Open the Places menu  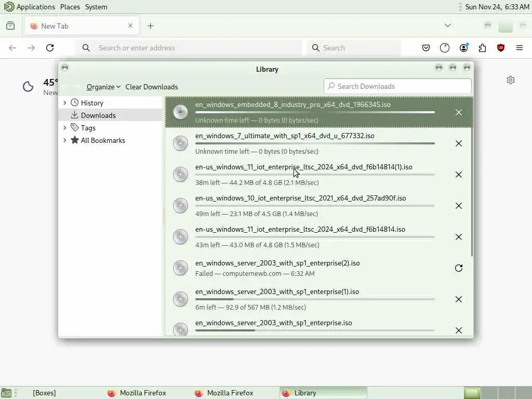70,7
